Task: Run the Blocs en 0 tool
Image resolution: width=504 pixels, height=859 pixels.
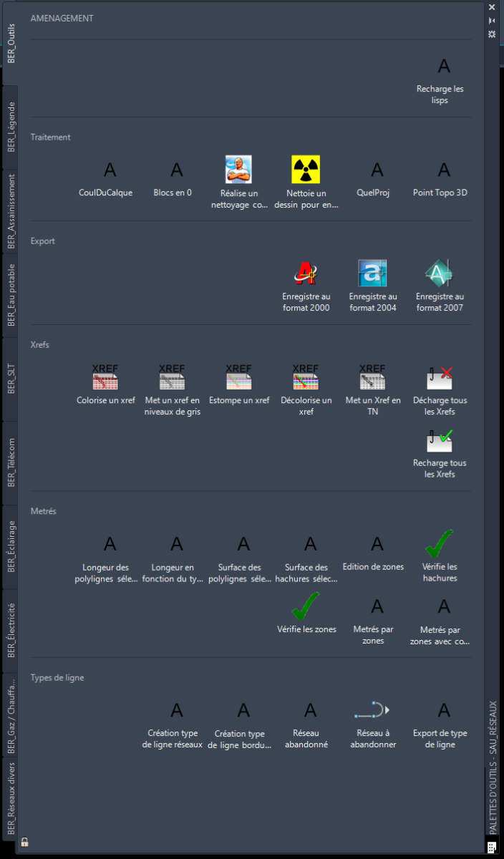Action: tap(173, 179)
